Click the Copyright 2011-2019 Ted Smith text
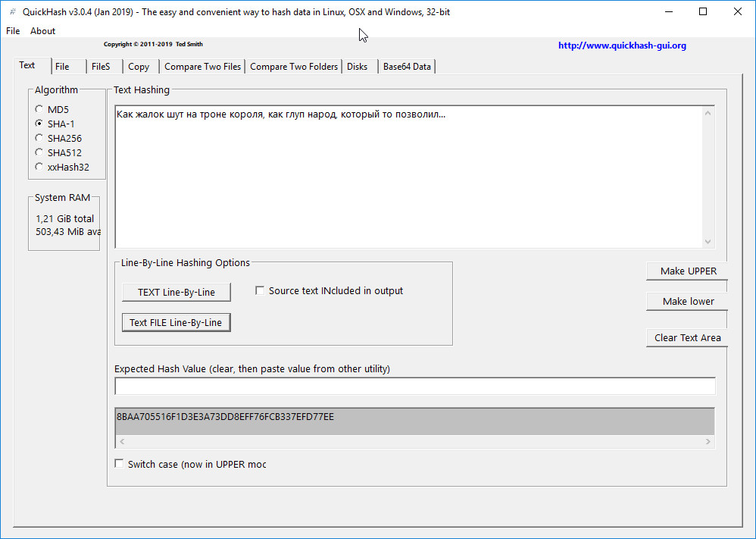The height and width of the screenshot is (539, 756). [153, 44]
